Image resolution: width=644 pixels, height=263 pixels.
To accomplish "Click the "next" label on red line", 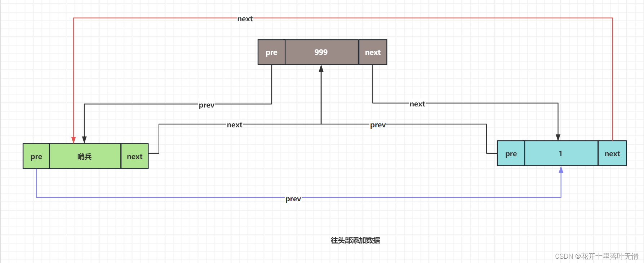I will [245, 19].
